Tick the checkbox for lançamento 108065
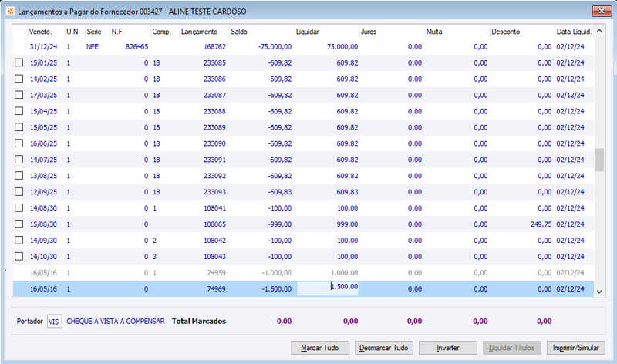The height and width of the screenshot is (364, 617). tap(19, 224)
